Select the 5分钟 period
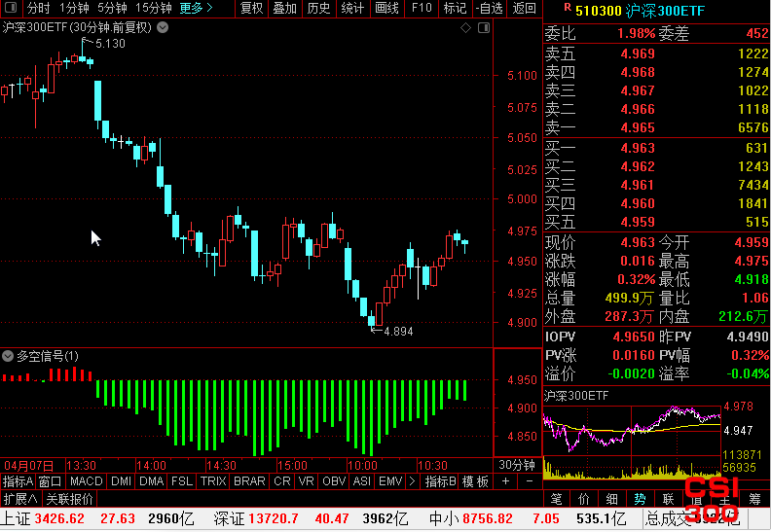The image size is (771, 532). click(x=112, y=8)
